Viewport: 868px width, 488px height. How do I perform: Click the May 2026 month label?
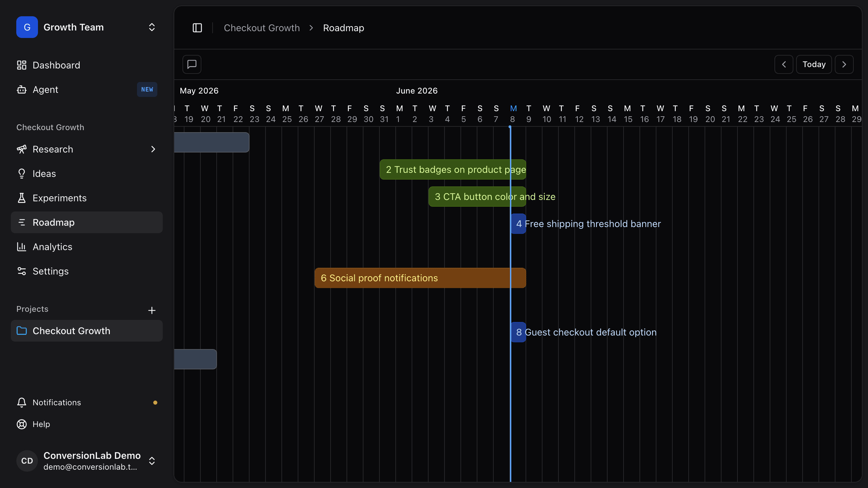pyautogui.click(x=199, y=91)
